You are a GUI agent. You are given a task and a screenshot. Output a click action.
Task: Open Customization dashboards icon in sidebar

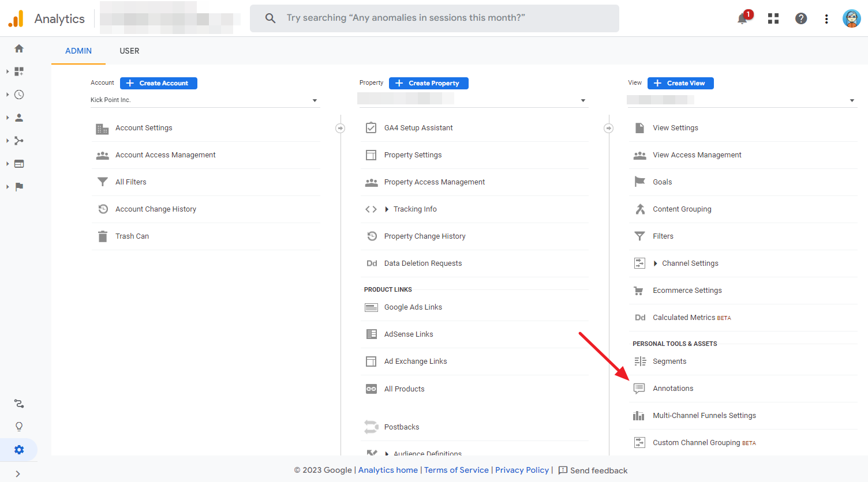tap(19, 71)
